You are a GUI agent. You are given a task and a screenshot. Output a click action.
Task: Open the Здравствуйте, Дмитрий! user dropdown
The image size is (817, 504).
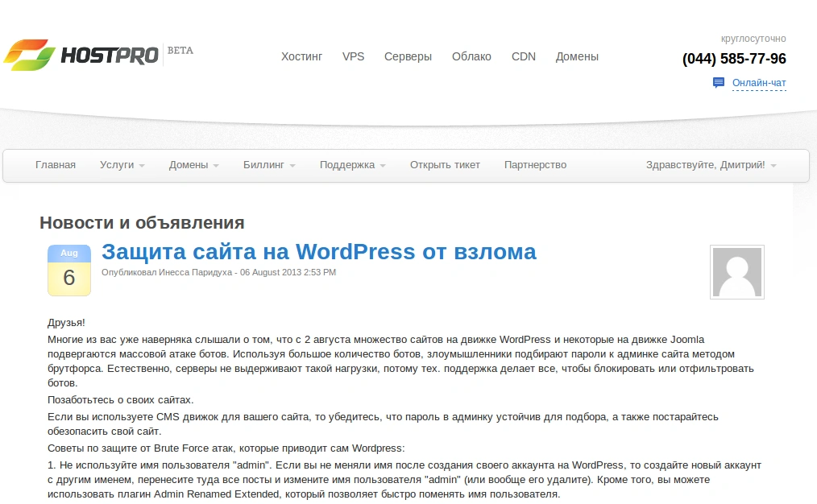click(711, 165)
